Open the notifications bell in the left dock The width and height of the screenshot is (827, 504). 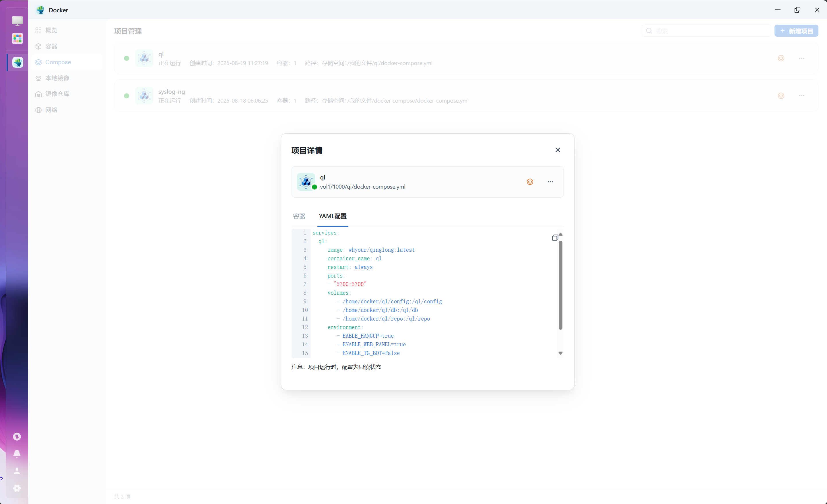coord(17,454)
